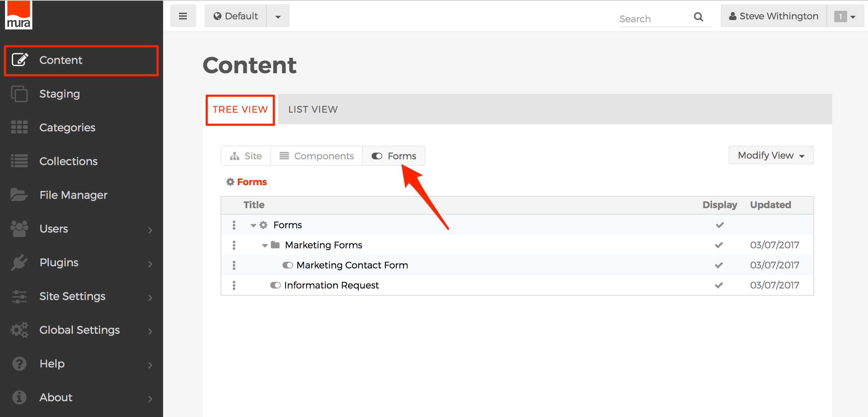This screenshot has height=417, width=868.
Task: Select the Components tab
Action: (317, 156)
